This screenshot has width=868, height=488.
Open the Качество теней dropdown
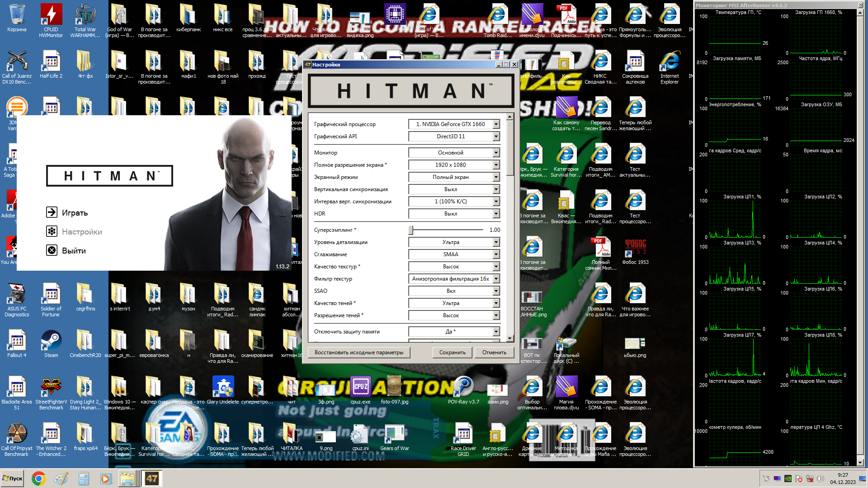(496, 303)
